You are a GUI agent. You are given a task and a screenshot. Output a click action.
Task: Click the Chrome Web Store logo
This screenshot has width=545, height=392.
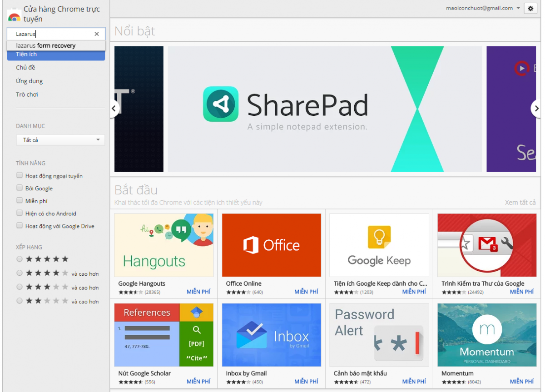[x=14, y=15]
